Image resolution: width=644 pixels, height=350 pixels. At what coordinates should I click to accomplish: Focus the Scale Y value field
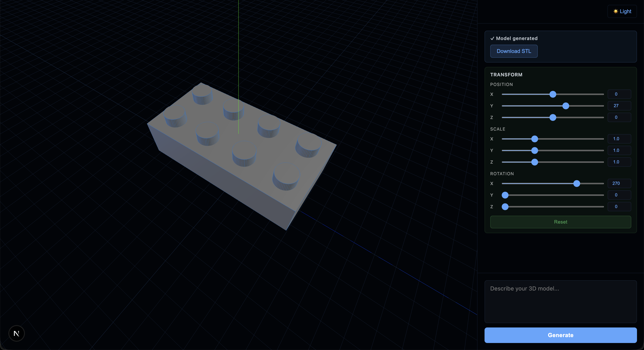619,150
